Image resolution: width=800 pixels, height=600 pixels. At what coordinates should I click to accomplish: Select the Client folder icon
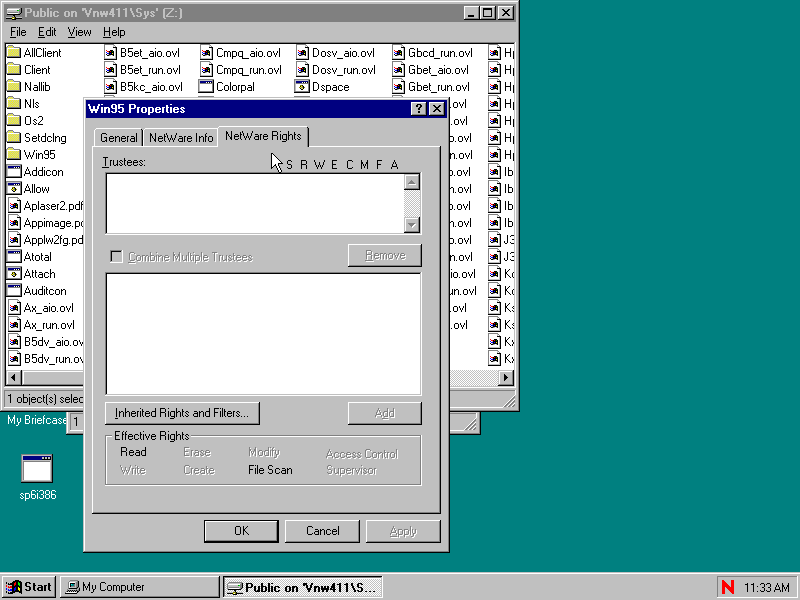(x=14, y=70)
